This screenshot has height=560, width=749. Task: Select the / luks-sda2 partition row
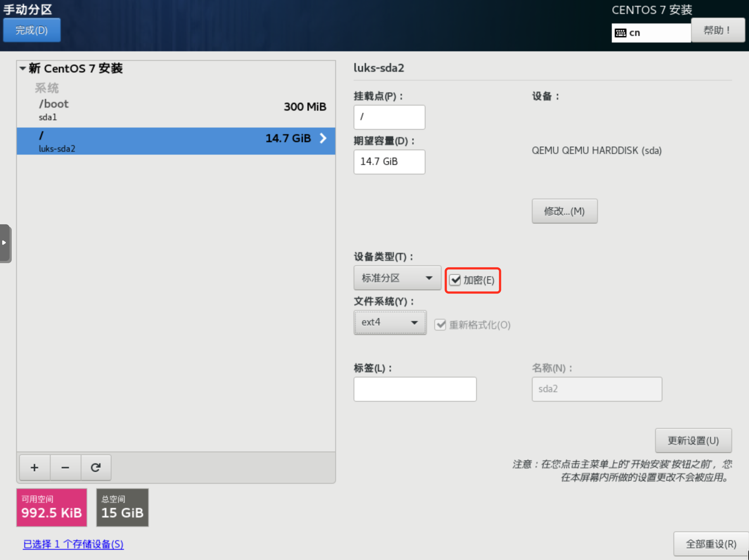click(x=176, y=141)
